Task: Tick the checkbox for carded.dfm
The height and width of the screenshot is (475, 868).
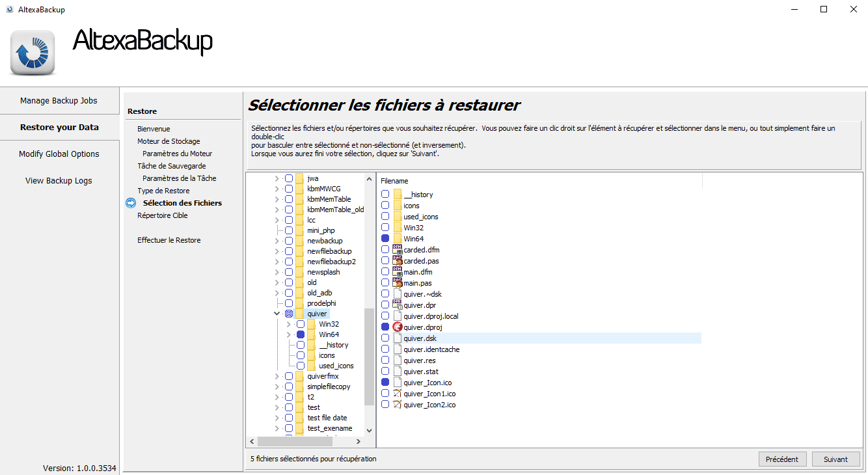Action: coord(385,249)
